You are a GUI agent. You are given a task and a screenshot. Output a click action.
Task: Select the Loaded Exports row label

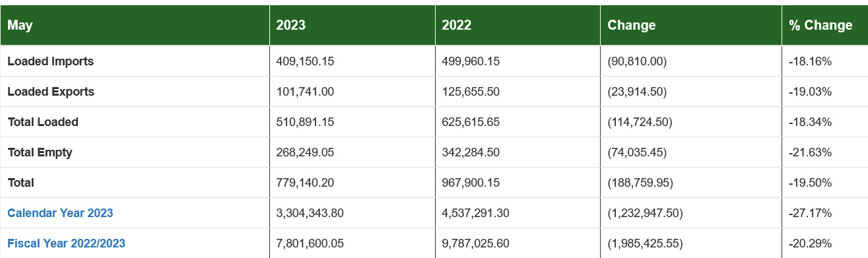click(x=51, y=92)
